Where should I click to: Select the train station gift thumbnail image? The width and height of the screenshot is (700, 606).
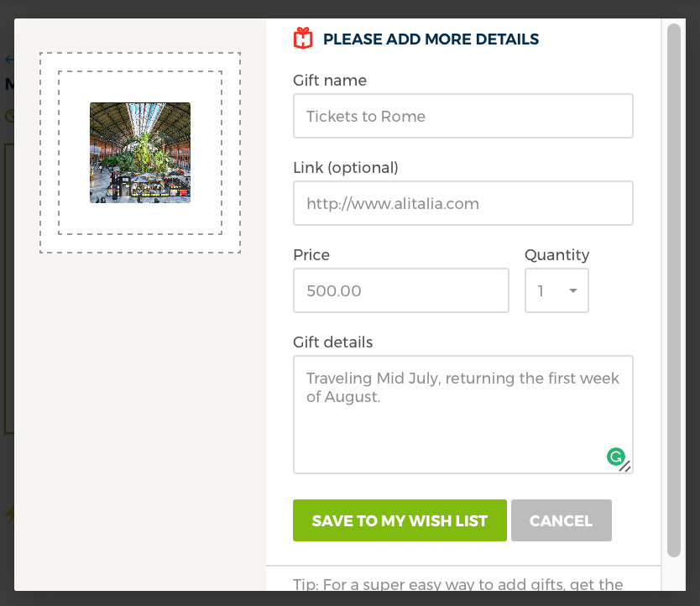pyautogui.click(x=140, y=153)
